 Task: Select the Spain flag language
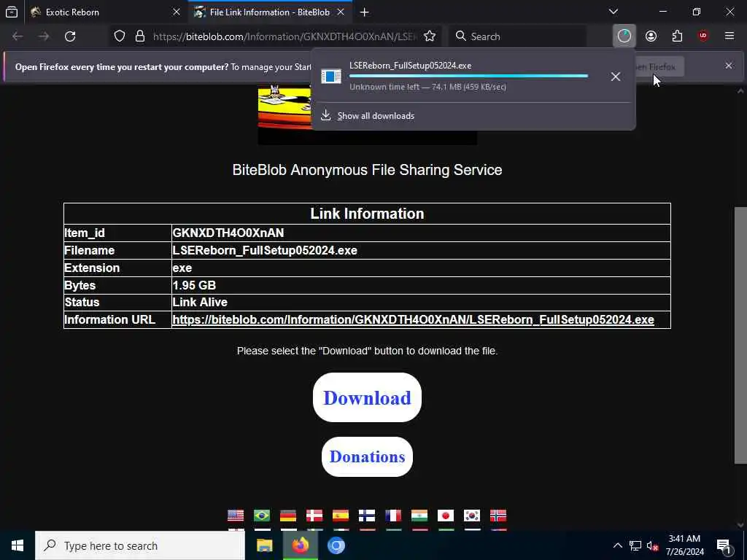tap(341, 516)
